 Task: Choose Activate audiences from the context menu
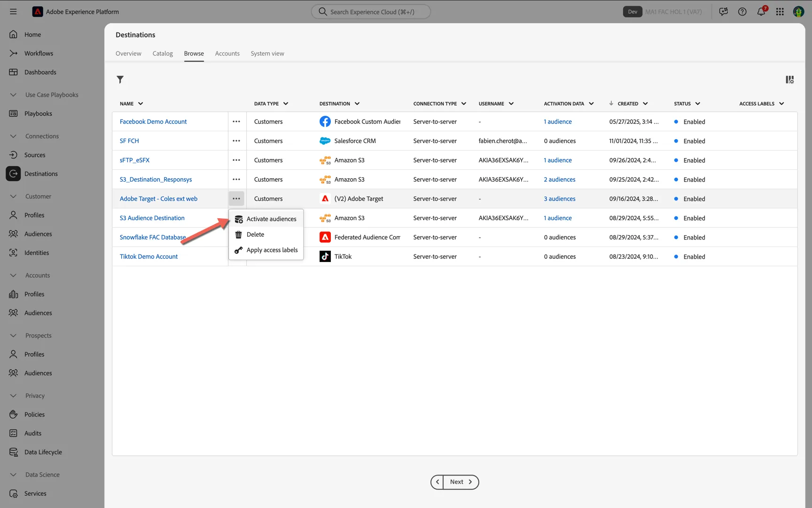pyautogui.click(x=266, y=219)
